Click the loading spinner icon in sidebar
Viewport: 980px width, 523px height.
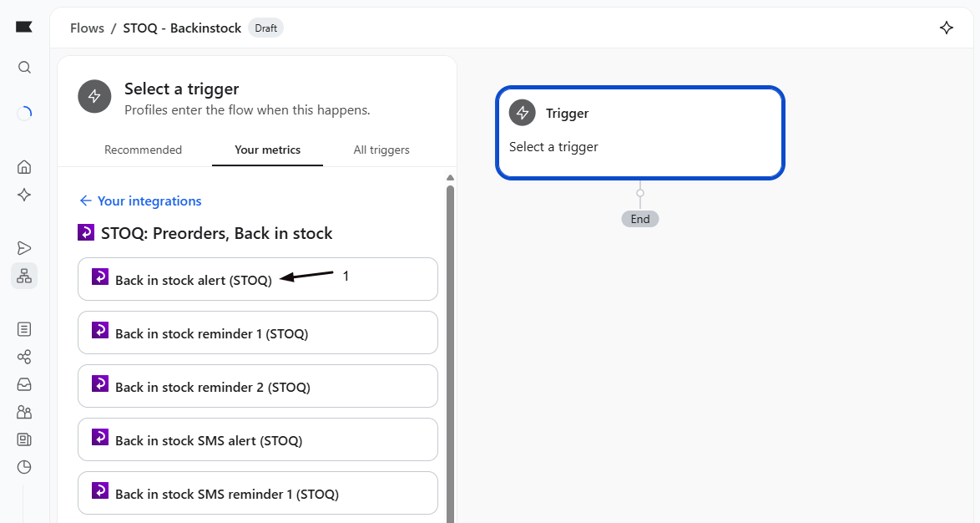(24, 114)
